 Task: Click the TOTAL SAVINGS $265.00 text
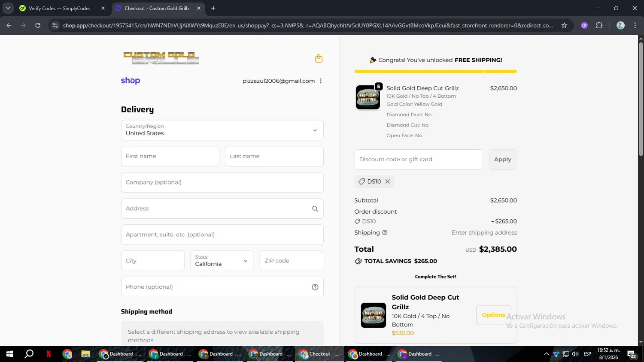pyautogui.click(x=401, y=262)
